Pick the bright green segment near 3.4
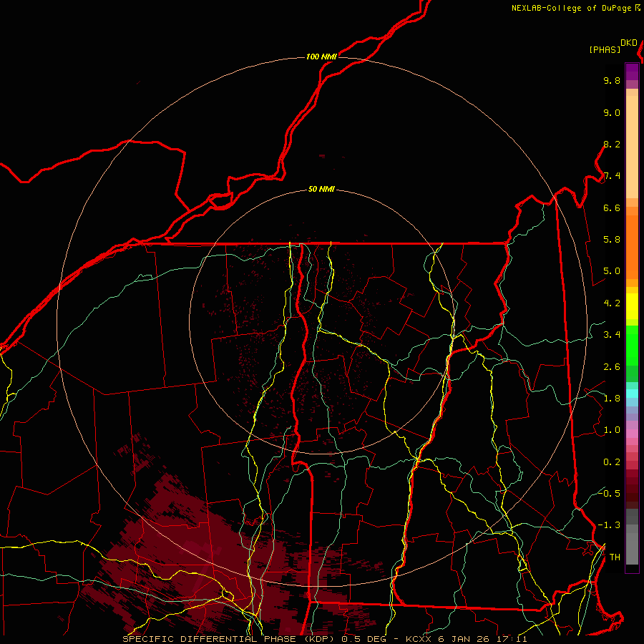This screenshot has width=644, height=644. [x=632, y=345]
